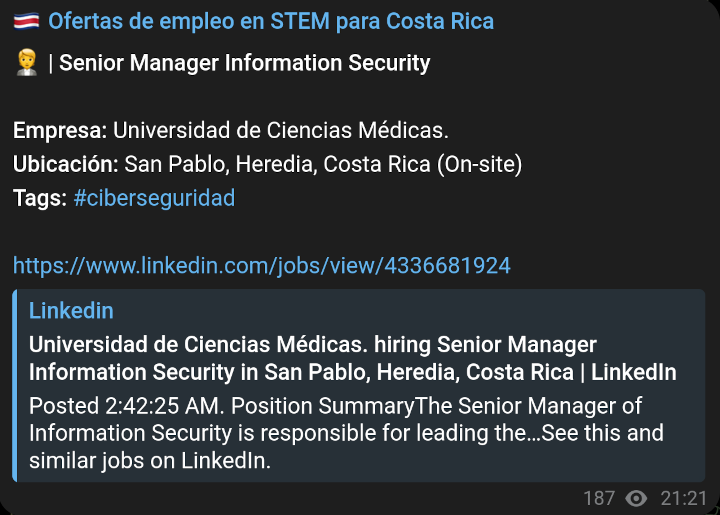Click the Universidad de Ciencias Médicas company text
This screenshot has height=515, width=720.
click(281, 130)
